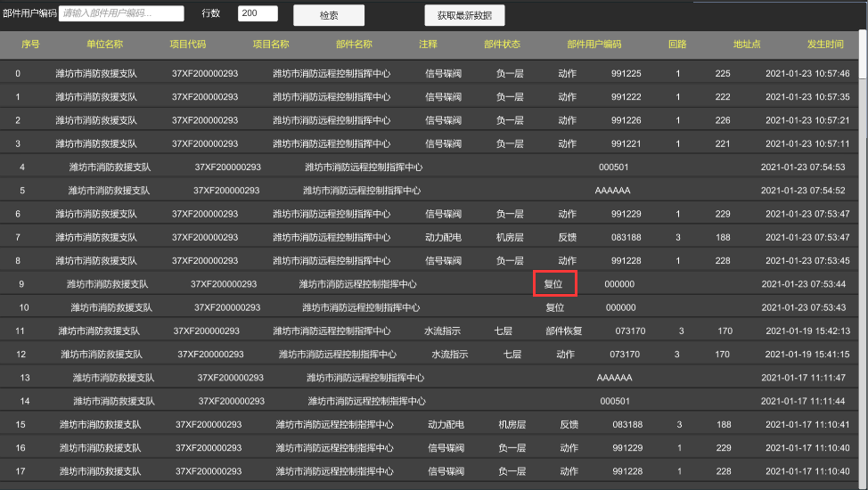Viewport: 868px width, 490px height.
Task: Click 机房层 in row 7
Action: pyautogui.click(x=510, y=238)
